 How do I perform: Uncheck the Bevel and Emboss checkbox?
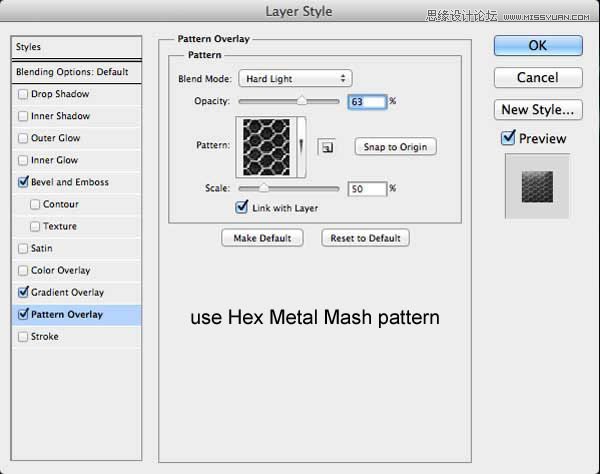click(23, 182)
